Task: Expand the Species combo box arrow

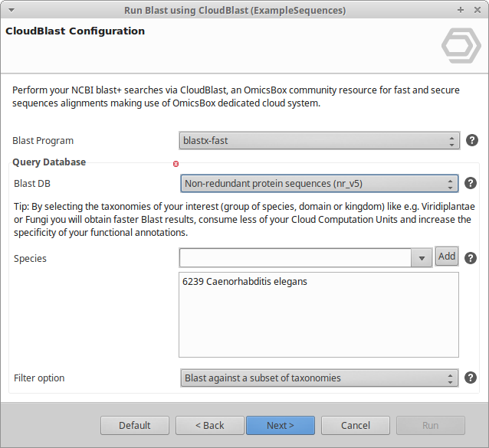Action: pyautogui.click(x=422, y=259)
